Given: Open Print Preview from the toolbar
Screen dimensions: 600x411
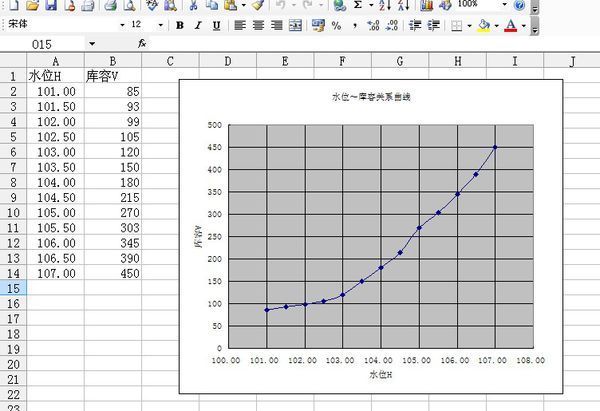Looking at the screenshot, I should point(130,5).
